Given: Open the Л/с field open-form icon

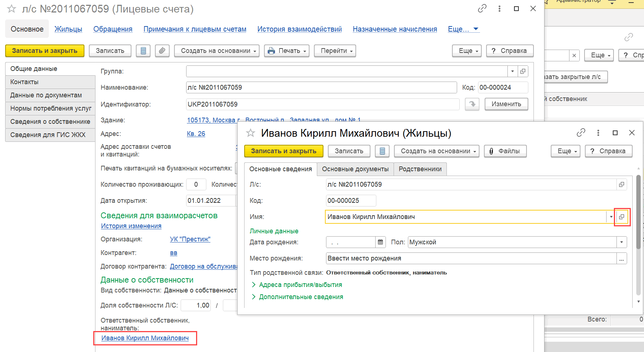Looking at the screenshot, I should pyautogui.click(x=622, y=184).
